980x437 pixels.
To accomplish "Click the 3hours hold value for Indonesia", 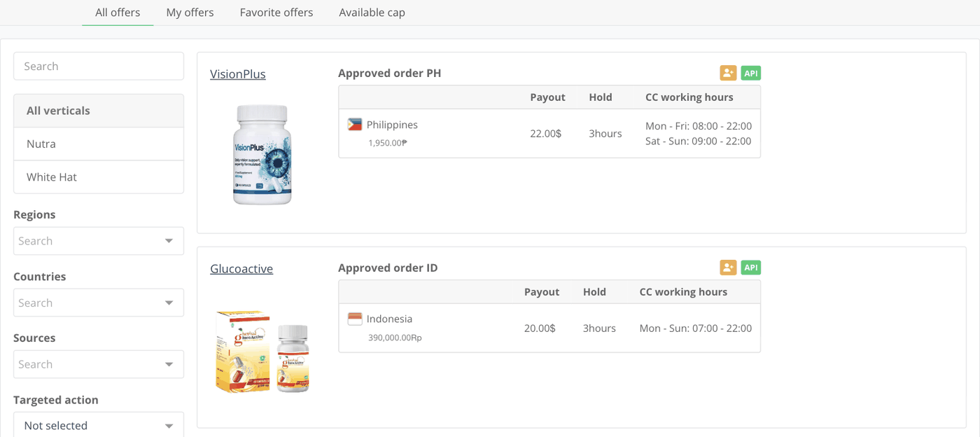I will tap(599, 328).
